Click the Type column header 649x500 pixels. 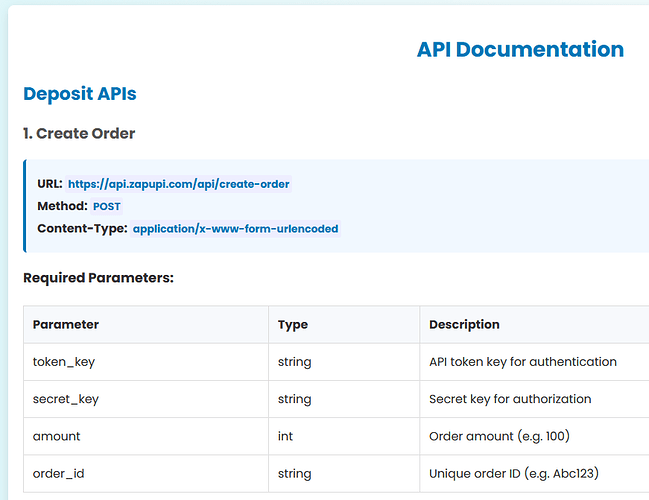point(293,324)
